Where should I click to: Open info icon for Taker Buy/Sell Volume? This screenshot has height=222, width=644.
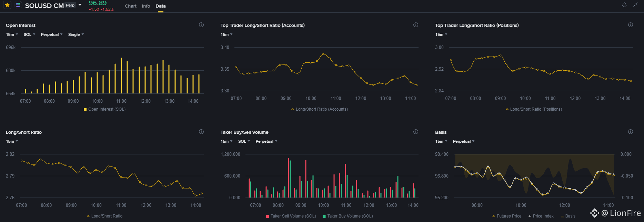click(x=416, y=132)
